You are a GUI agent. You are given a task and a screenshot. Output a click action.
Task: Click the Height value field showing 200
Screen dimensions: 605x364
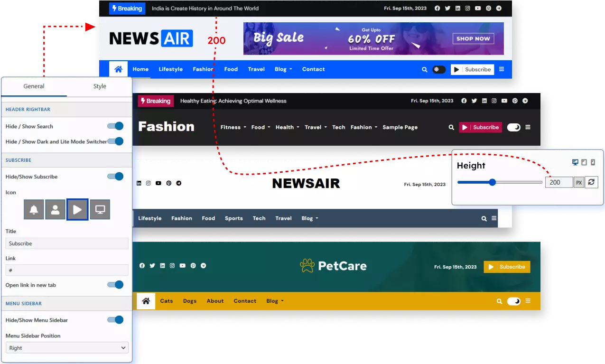pyautogui.click(x=559, y=182)
